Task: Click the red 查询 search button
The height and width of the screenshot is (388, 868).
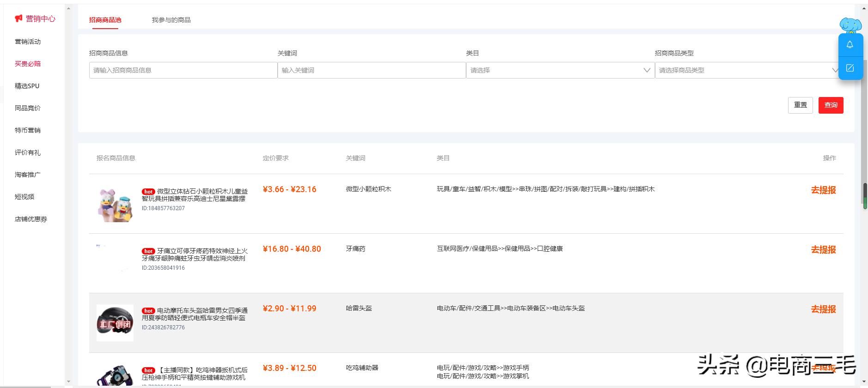Action: 831,105
